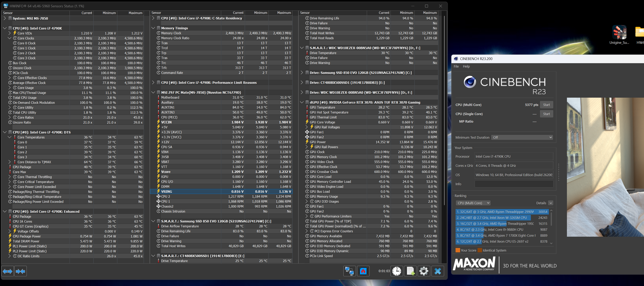Start the CPU (Single Core) test
Screen dimensions: 644x286
(x=546, y=114)
